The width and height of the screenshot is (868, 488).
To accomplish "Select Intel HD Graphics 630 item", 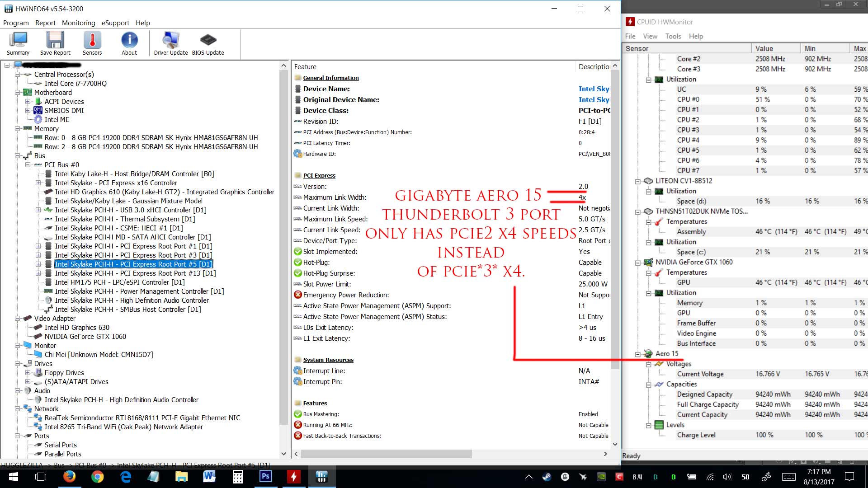I will point(77,328).
